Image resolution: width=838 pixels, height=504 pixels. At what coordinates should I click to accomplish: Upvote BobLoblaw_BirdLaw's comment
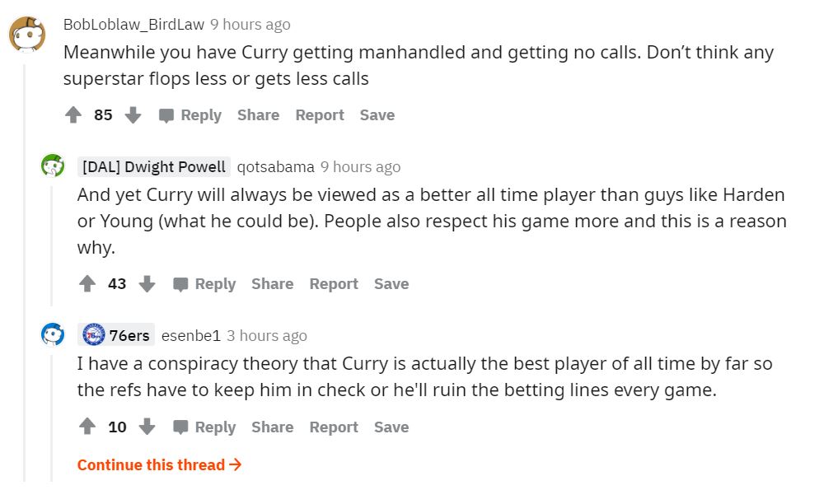pyautogui.click(x=73, y=115)
